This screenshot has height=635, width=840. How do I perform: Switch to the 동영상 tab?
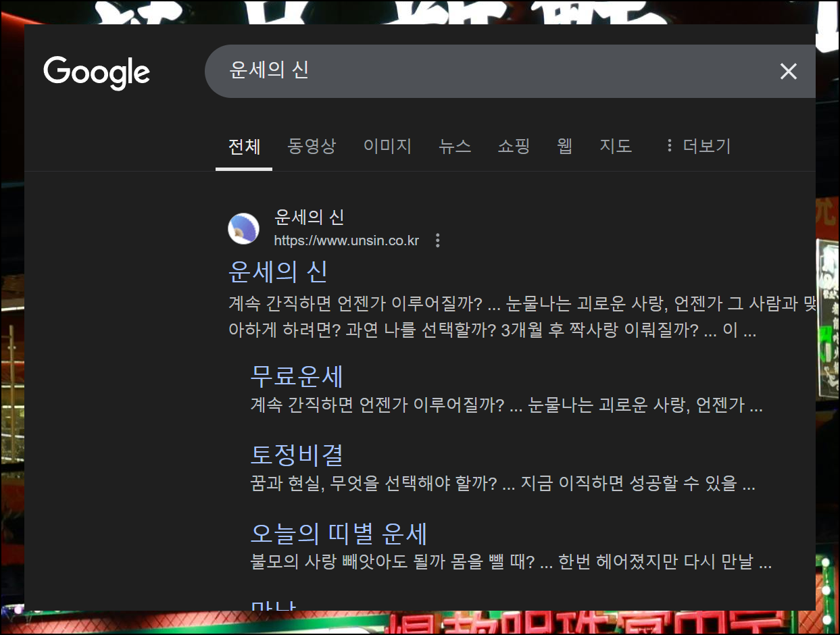click(x=312, y=146)
